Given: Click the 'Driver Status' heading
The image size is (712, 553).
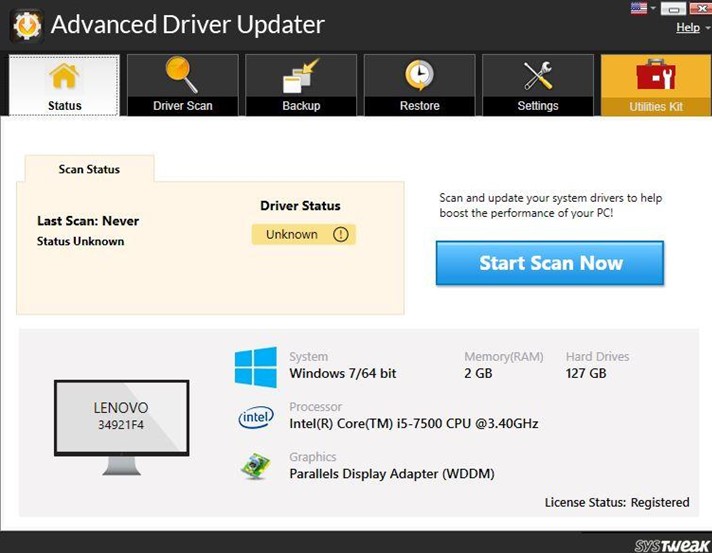Looking at the screenshot, I should (x=300, y=206).
